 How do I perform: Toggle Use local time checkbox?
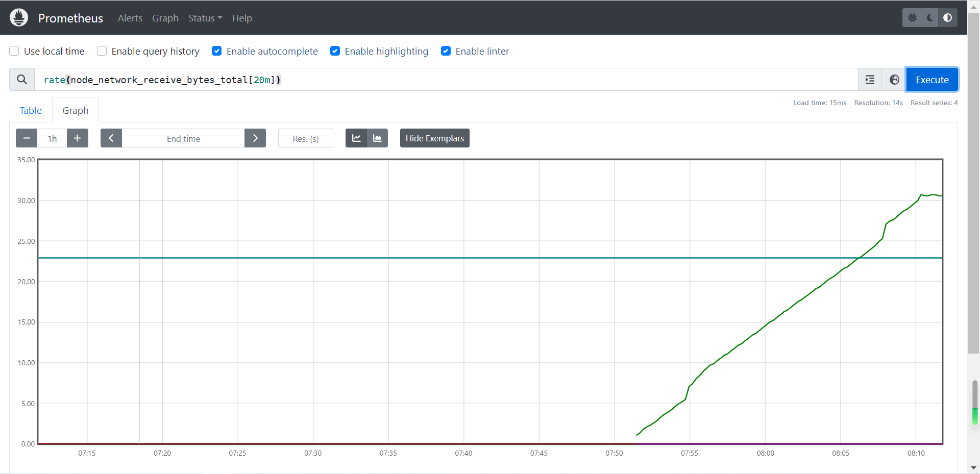click(14, 51)
